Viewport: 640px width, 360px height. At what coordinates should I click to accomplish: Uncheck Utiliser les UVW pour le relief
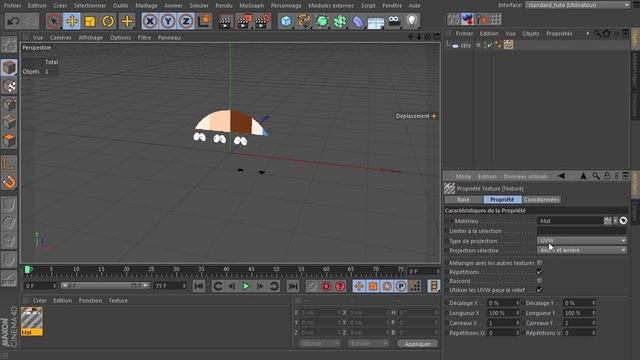click(x=540, y=290)
